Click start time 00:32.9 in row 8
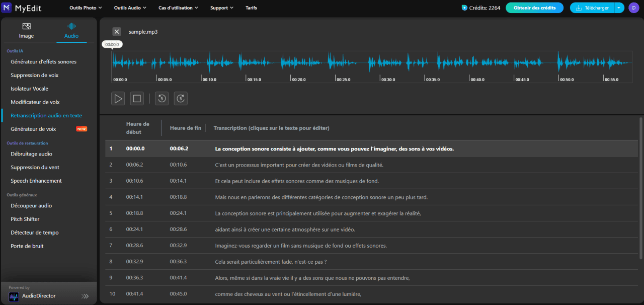This screenshot has width=644, height=305. (134, 262)
